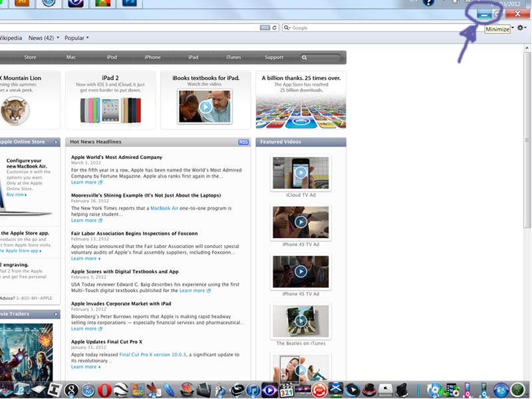Open the blue feather dock icon
This screenshot has width=532, height=399.
point(170,390)
